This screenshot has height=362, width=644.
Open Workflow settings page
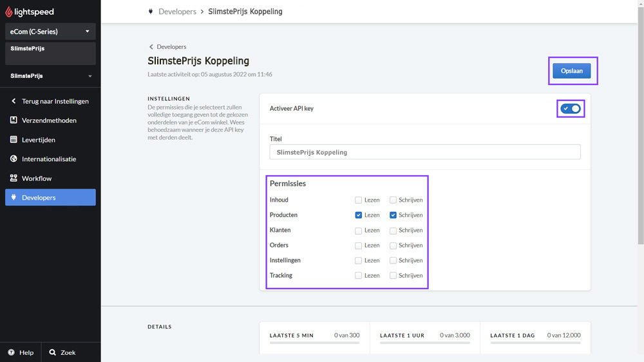point(50,178)
